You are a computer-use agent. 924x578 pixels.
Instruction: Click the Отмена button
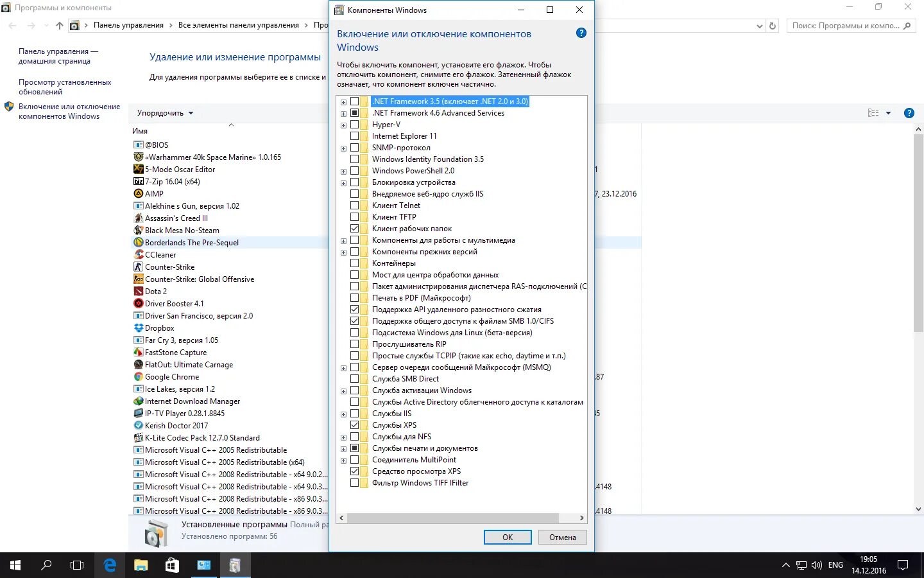click(563, 538)
